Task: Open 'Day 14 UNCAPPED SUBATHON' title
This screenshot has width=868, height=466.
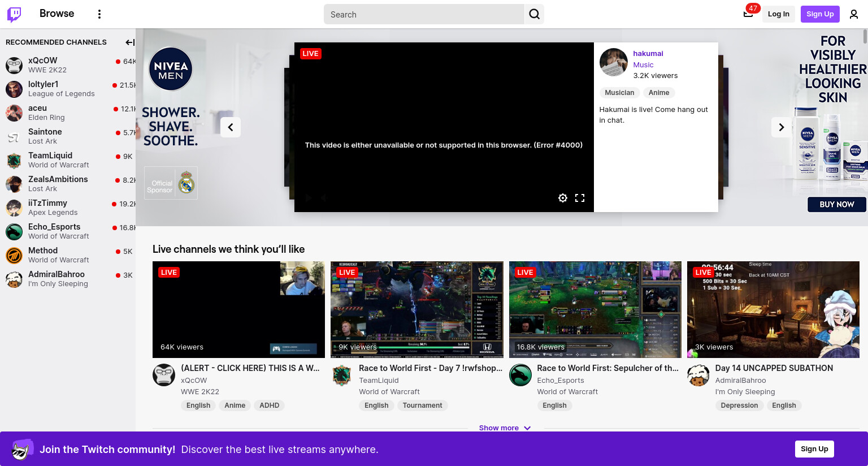Action: [x=774, y=368]
